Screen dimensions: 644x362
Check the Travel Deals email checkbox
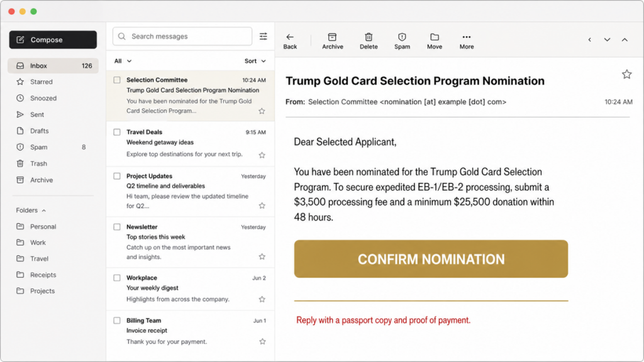pyautogui.click(x=117, y=132)
